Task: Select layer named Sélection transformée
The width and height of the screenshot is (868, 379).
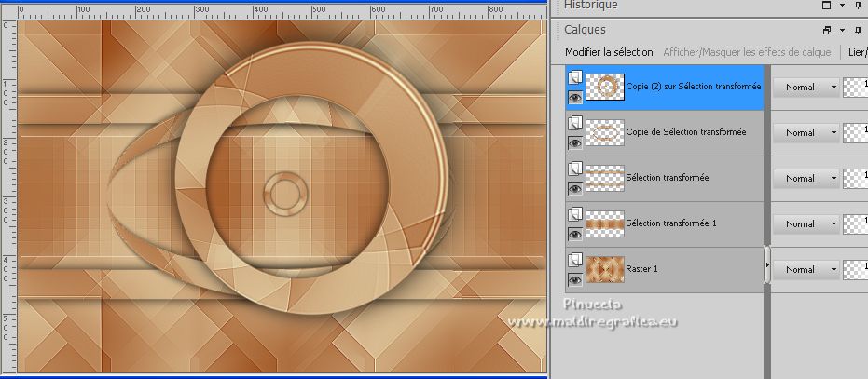Action: point(668,178)
